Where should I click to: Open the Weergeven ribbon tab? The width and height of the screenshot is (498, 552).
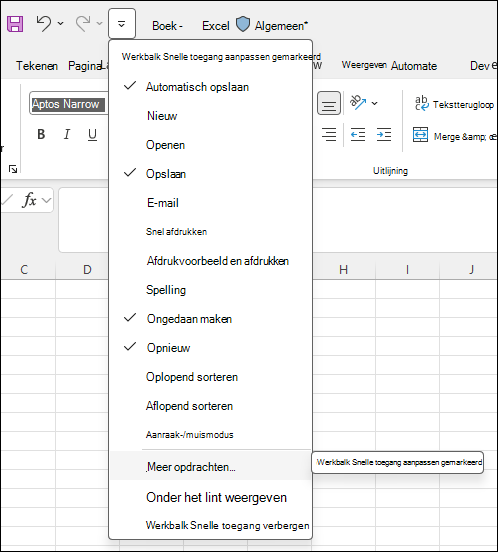click(364, 65)
